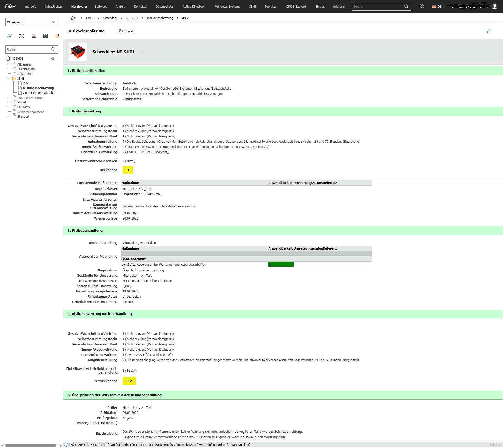Open the ISMS menu in top navigation

tap(253, 6)
